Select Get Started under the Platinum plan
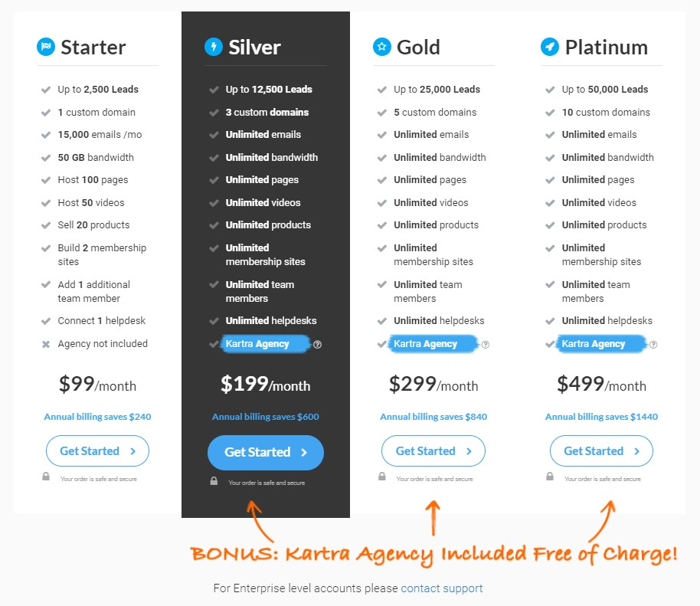 601,451
